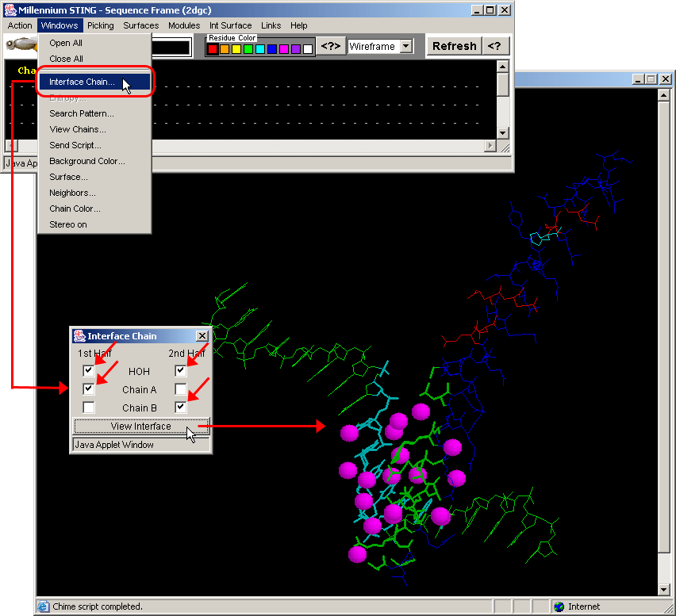
Task: Collapse the Windows menu
Action: click(60, 25)
